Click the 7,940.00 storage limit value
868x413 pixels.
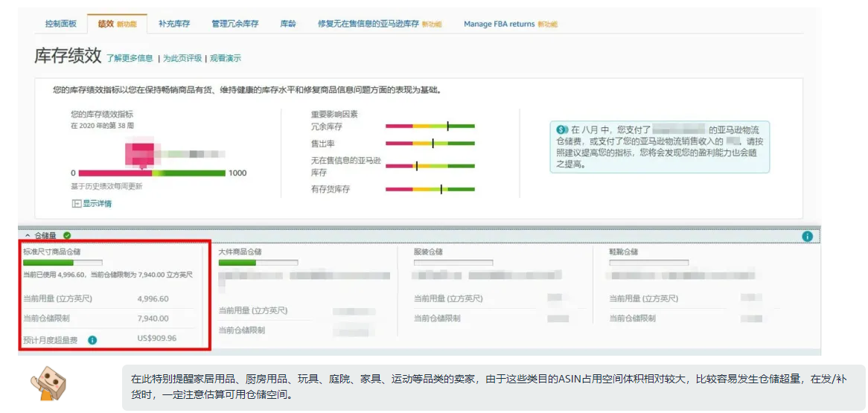point(153,318)
